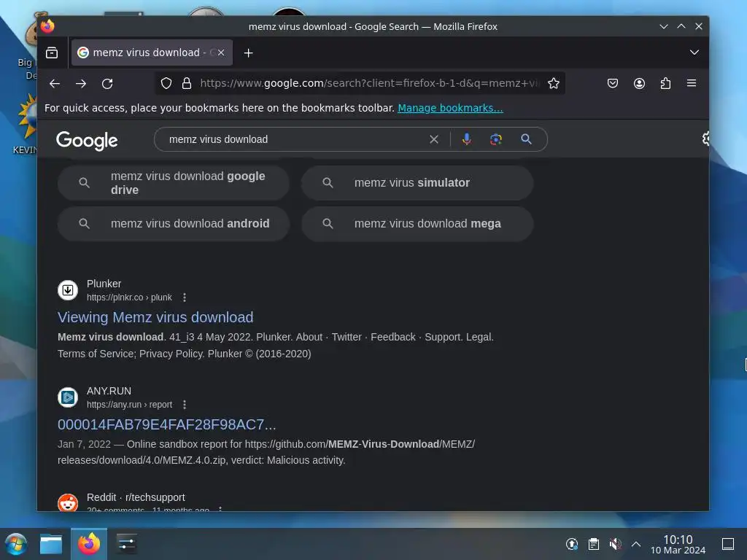Image resolution: width=747 pixels, height=560 pixels.
Task: Go back to the previous page
Action: click(54, 84)
